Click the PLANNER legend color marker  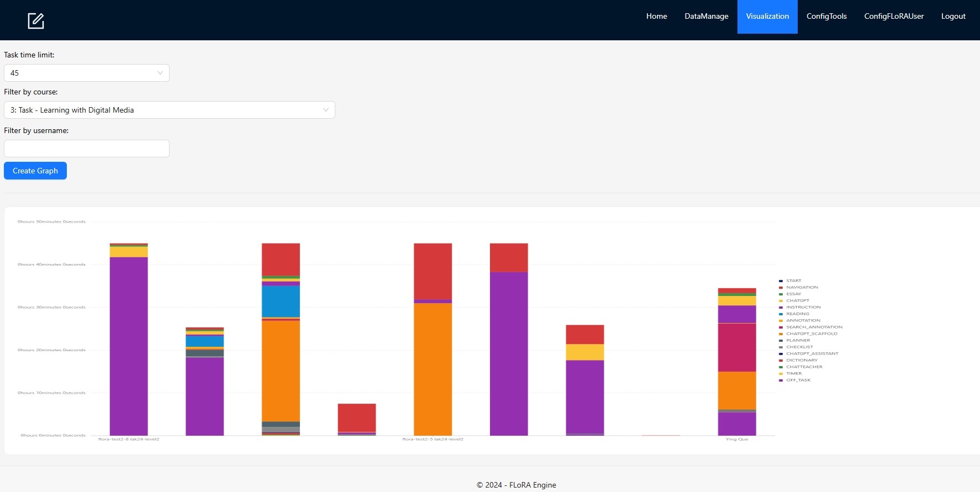(781, 341)
